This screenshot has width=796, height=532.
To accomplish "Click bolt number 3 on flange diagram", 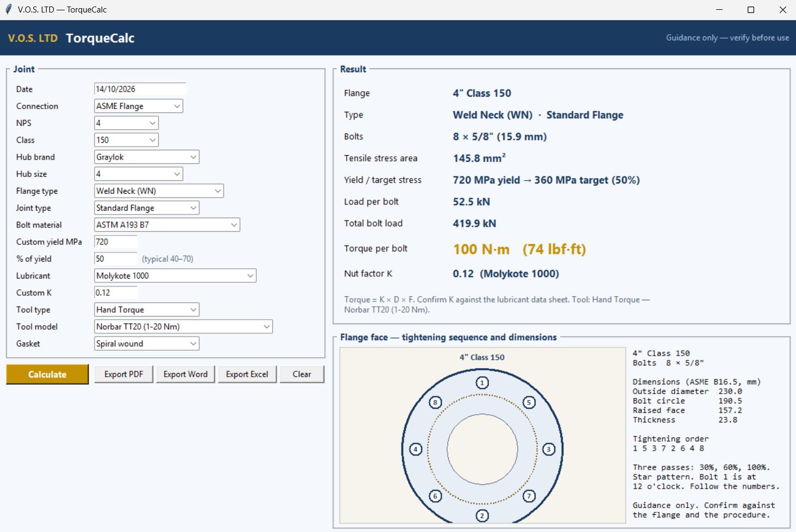I will click(549, 449).
